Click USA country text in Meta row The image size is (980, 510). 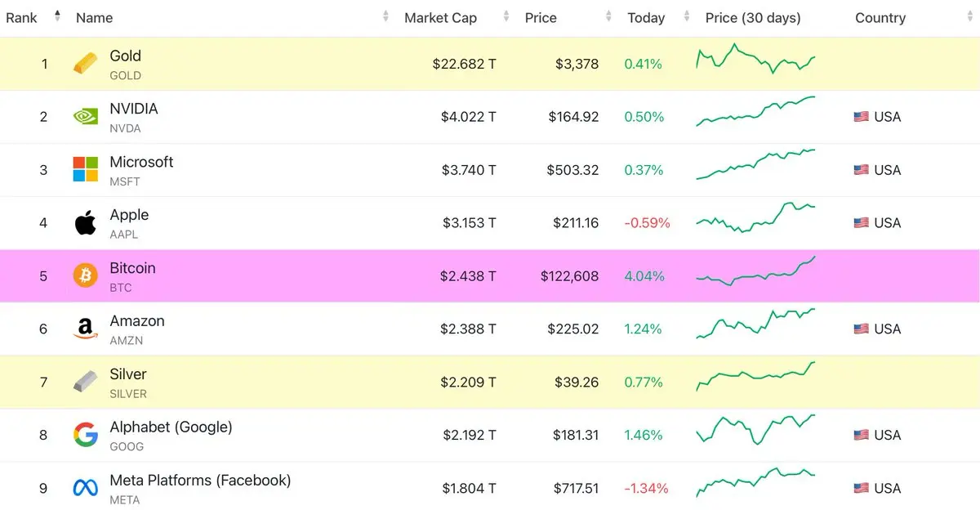click(x=888, y=489)
